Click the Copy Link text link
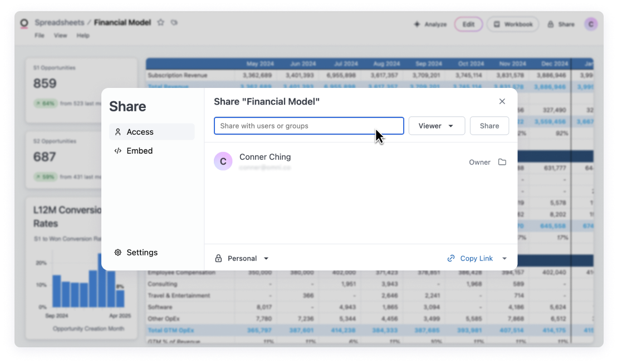The image size is (617, 364). (x=476, y=258)
